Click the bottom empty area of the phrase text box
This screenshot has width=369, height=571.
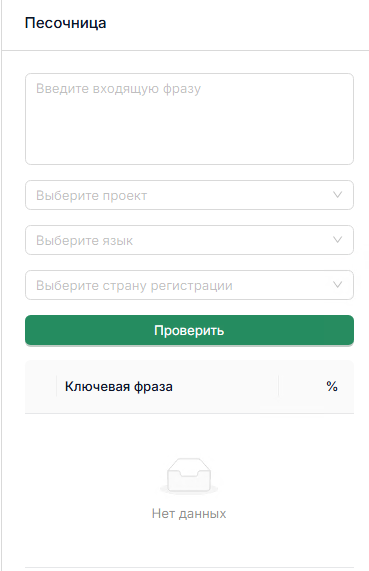(189, 146)
